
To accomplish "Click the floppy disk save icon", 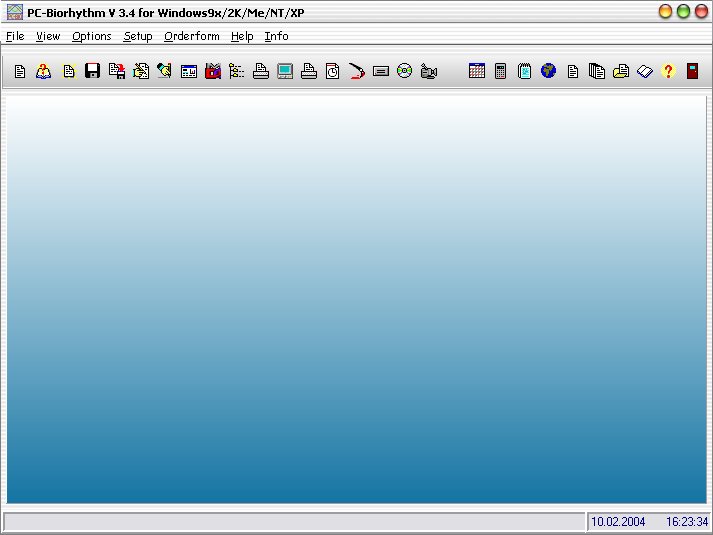I will point(92,71).
